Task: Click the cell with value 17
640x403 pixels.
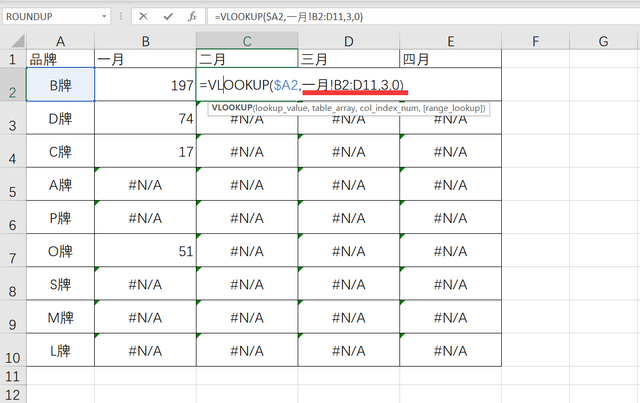Action: (145, 151)
